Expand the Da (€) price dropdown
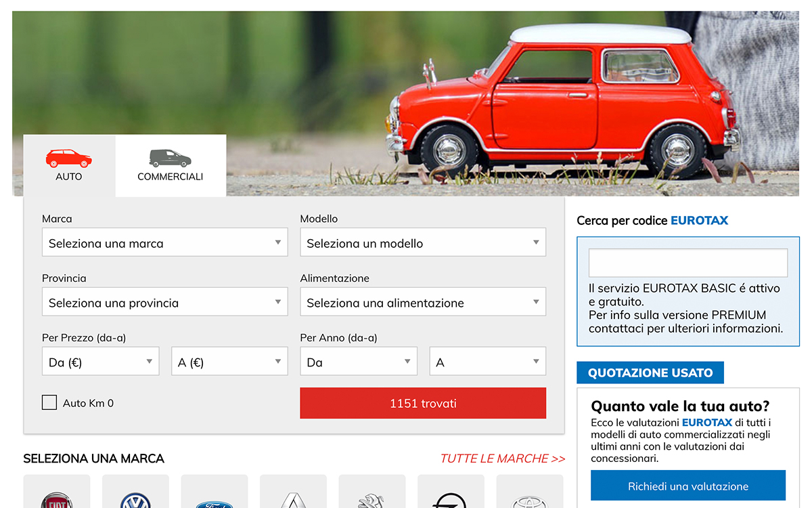 pyautogui.click(x=100, y=361)
